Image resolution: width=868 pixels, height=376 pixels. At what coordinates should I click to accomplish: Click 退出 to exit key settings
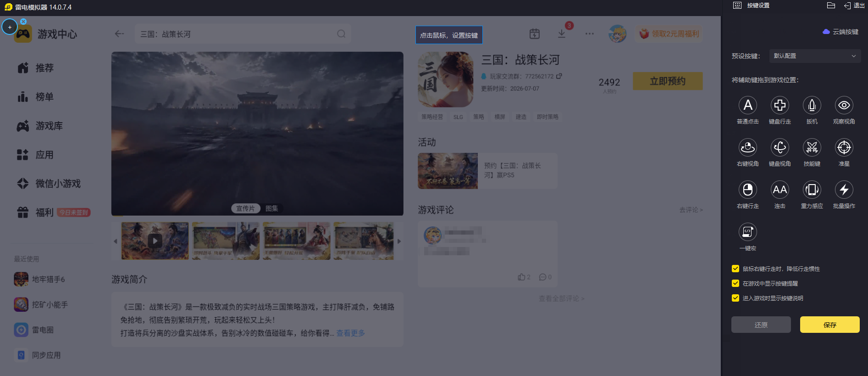pos(854,6)
